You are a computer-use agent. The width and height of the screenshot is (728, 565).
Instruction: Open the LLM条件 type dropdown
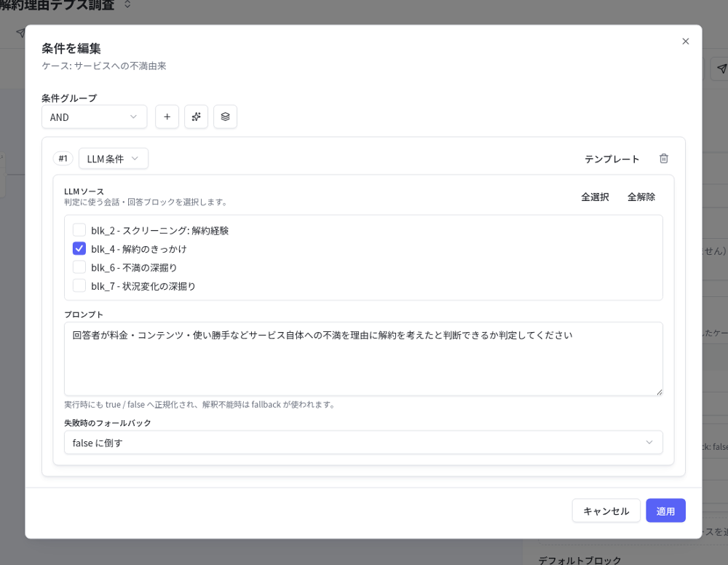point(114,159)
